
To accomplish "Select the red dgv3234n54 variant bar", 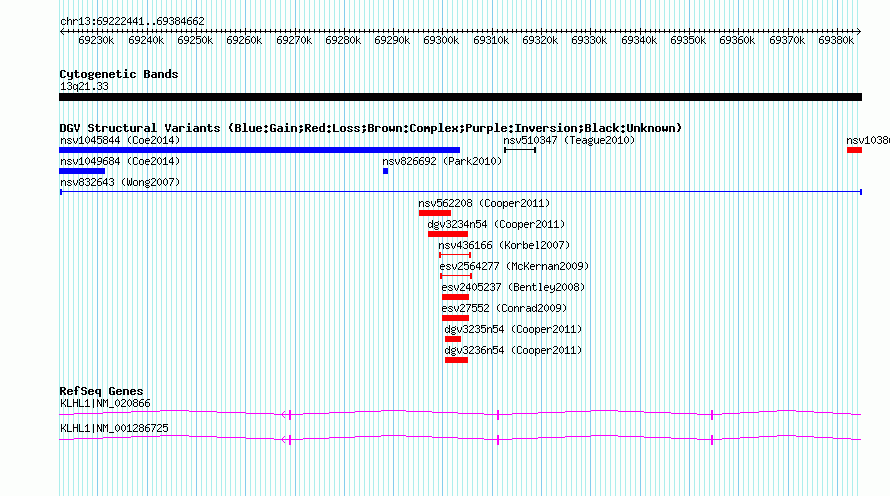I will (448, 234).
